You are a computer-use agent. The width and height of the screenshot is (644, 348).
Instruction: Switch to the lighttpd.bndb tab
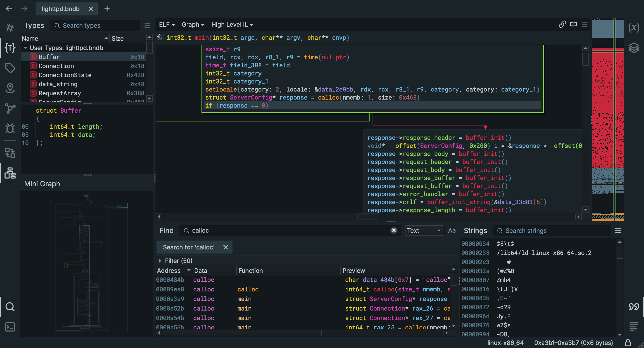click(x=61, y=9)
